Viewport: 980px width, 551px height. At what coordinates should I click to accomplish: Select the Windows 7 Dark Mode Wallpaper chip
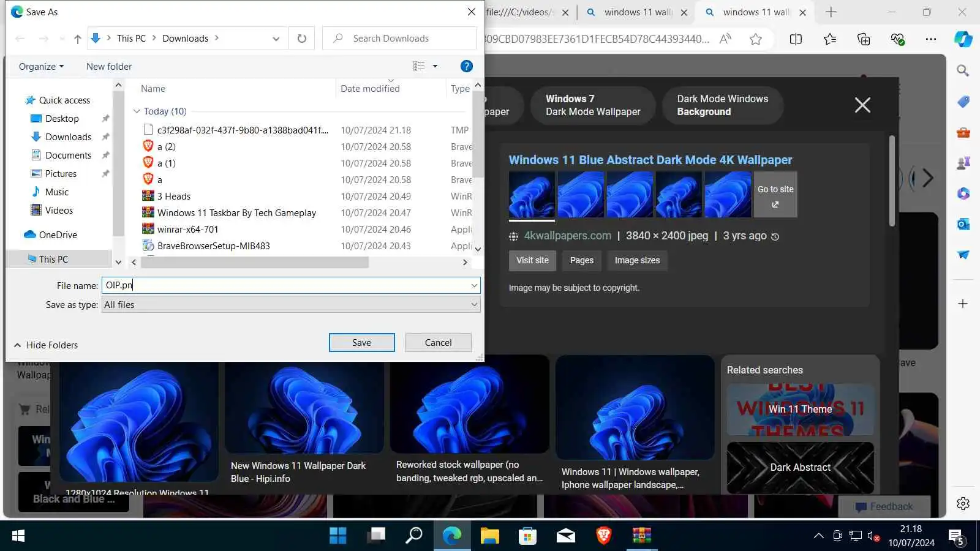point(593,105)
